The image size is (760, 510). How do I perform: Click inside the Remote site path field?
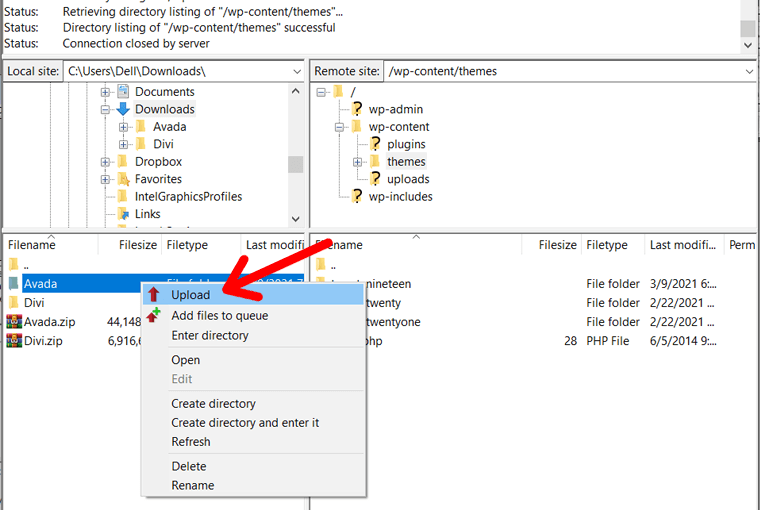pos(560,71)
